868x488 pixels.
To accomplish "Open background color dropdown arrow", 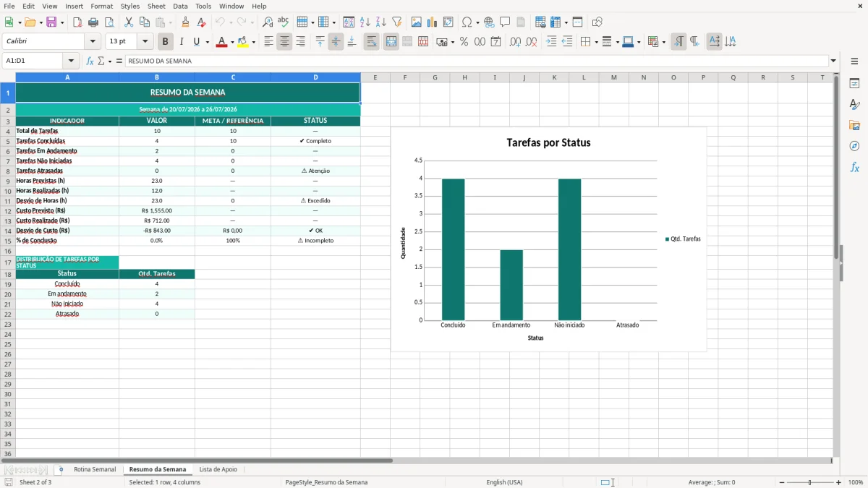I will 253,42.
